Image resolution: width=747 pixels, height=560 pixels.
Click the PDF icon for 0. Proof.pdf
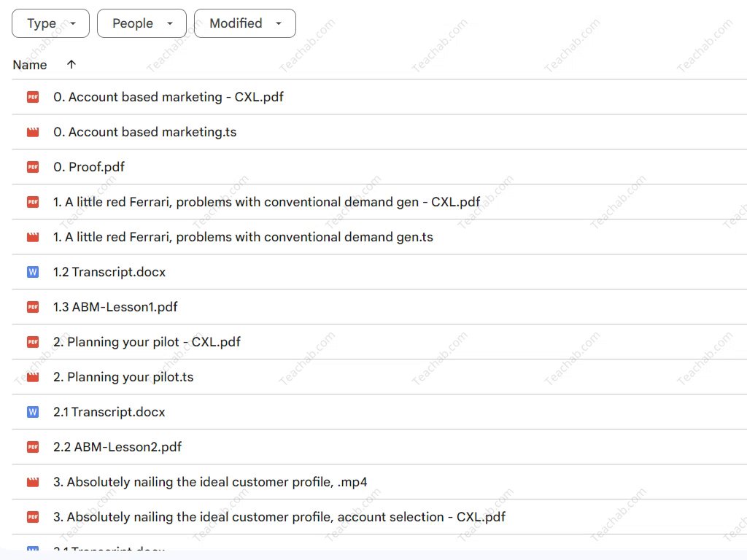(33, 167)
